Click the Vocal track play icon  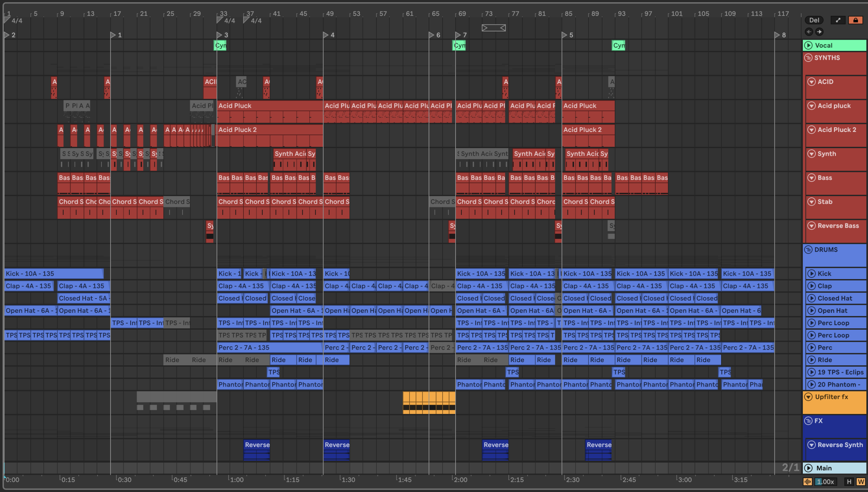(808, 45)
